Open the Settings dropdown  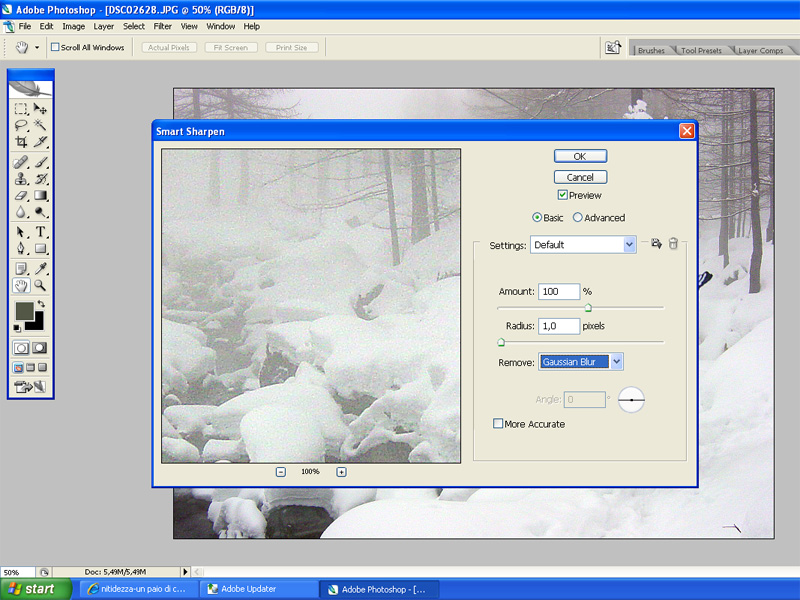[629, 244]
